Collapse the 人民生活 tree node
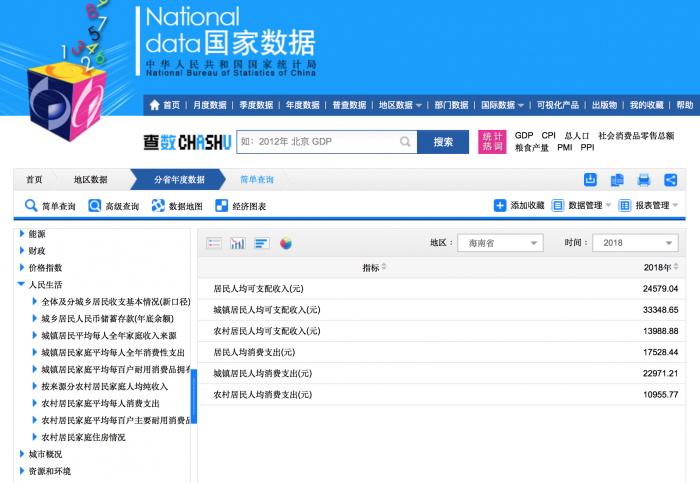 click(22, 284)
